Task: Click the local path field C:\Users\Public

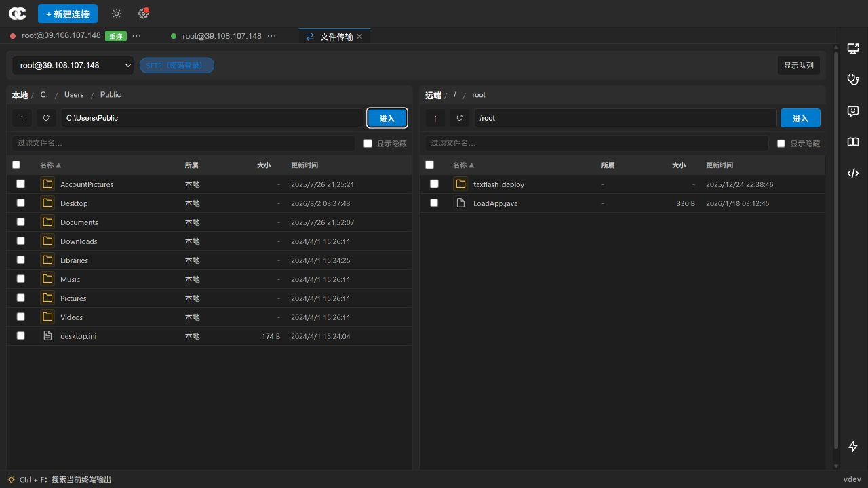Action: tap(212, 118)
